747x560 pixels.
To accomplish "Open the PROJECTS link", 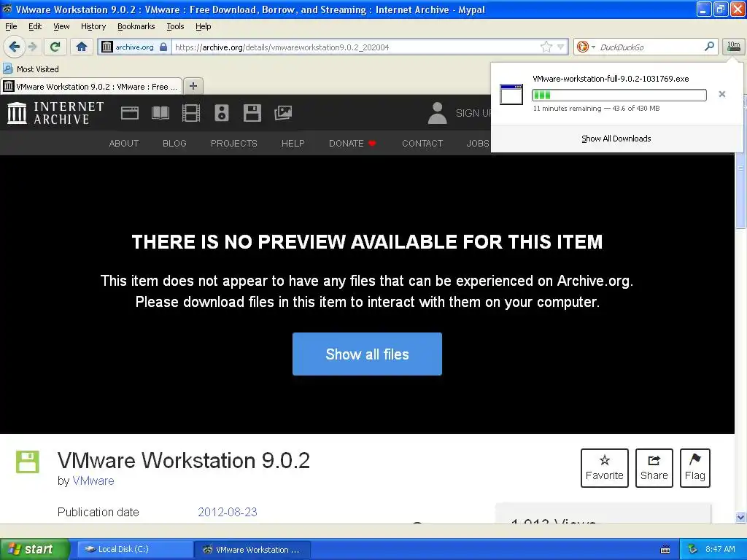I will pyautogui.click(x=234, y=144).
